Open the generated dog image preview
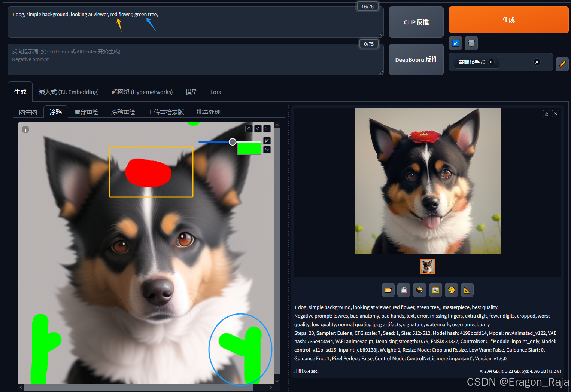 click(428, 181)
